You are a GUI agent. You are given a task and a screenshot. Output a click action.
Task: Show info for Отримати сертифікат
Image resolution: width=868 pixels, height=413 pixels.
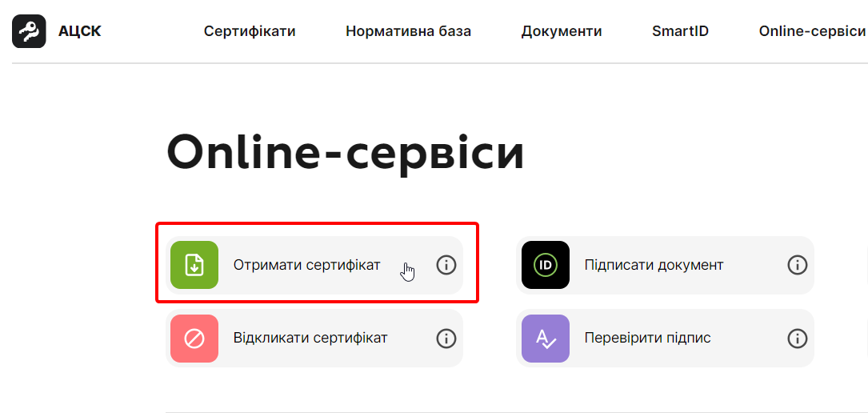tap(446, 265)
